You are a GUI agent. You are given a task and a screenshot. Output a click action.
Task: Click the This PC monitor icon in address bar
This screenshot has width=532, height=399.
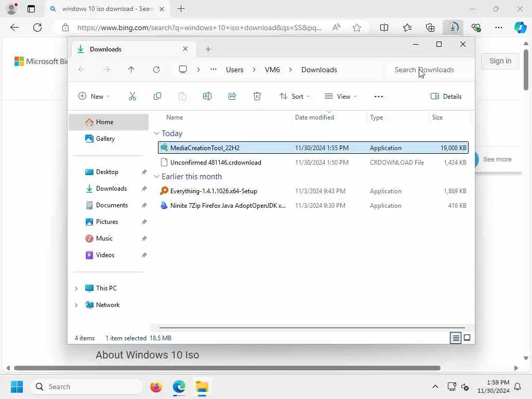[183, 70]
